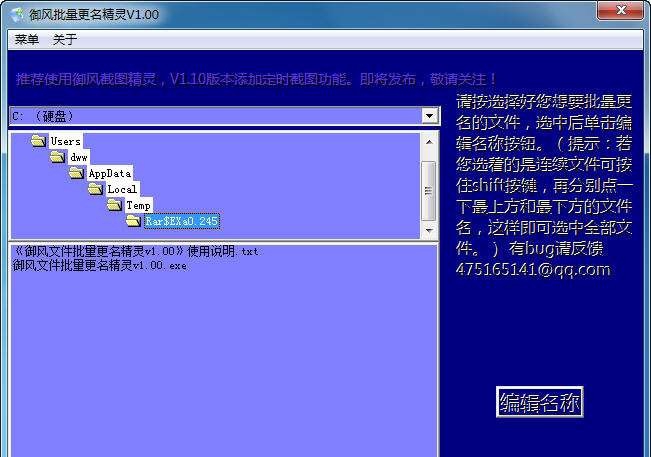The height and width of the screenshot is (457, 651).
Task: Select the Rar$EXa0.245 folder label
Action: (x=181, y=221)
